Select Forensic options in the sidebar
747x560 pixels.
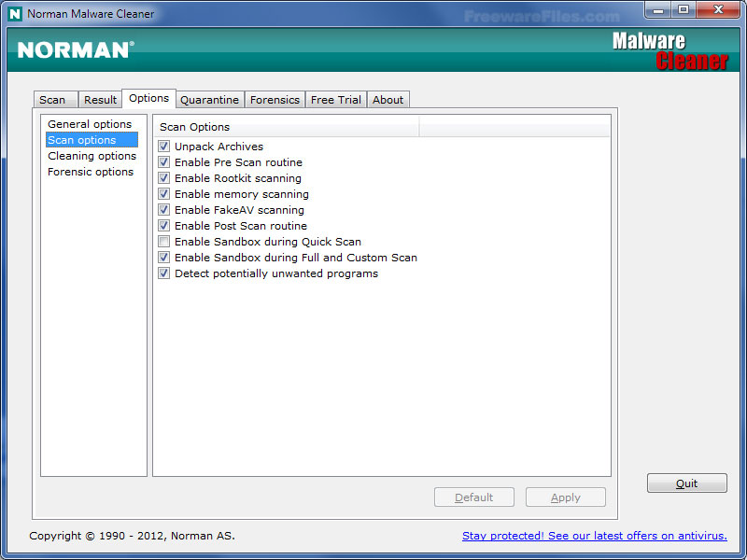[91, 172]
